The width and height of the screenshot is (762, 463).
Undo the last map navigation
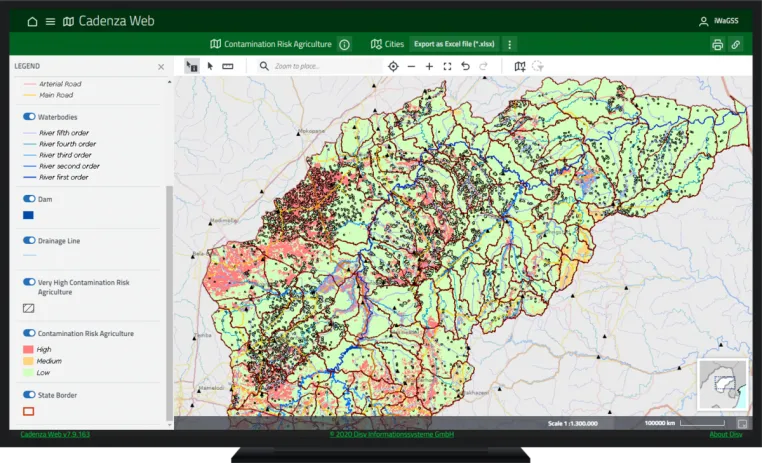pos(465,66)
